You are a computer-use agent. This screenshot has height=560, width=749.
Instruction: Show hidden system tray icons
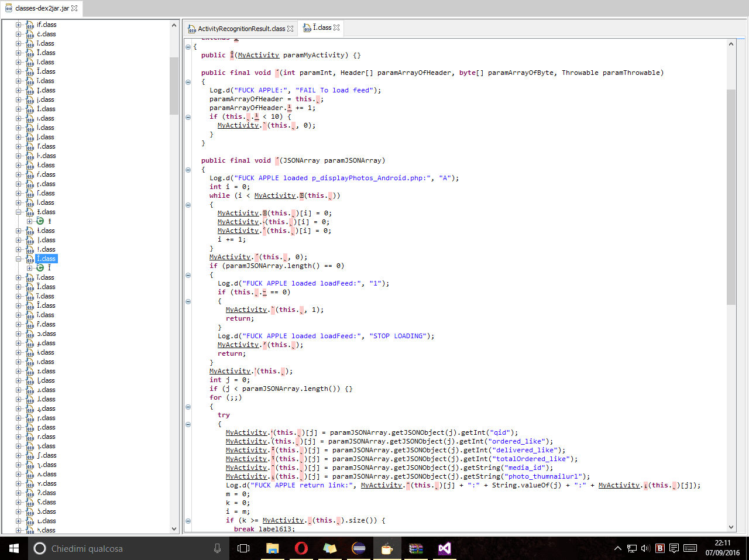[x=617, y=548]
